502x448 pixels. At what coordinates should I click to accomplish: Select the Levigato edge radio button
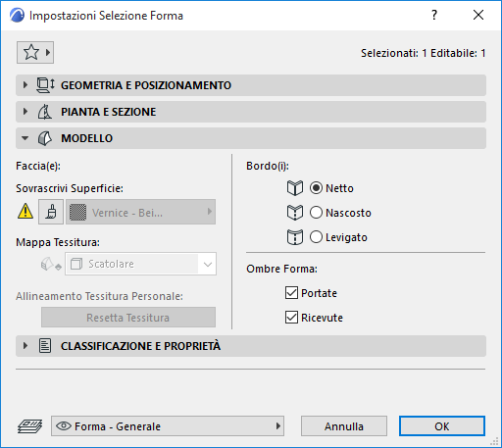point(316,237)
